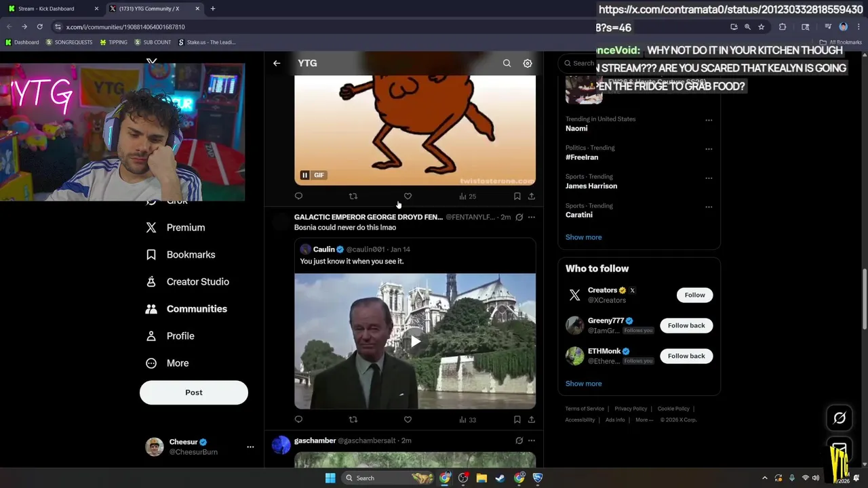This screenshot has width=868, height=488.
Task: Open gaschamber profile avatar
Action: pos(281,445)
